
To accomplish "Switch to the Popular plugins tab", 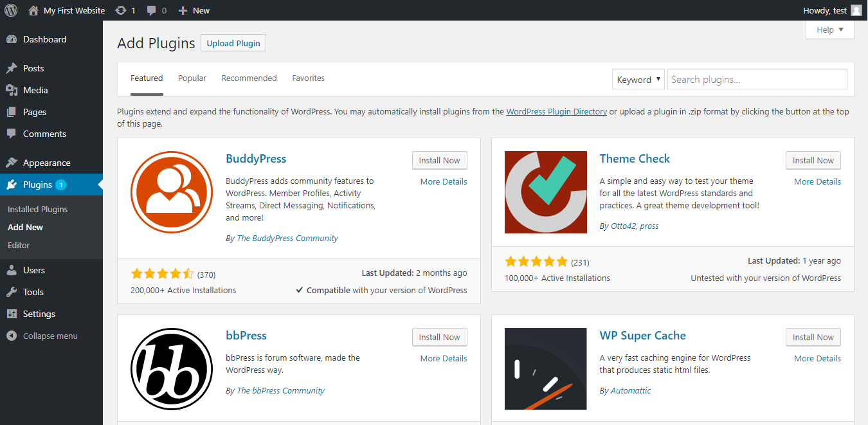I will [x=192, y=78].
